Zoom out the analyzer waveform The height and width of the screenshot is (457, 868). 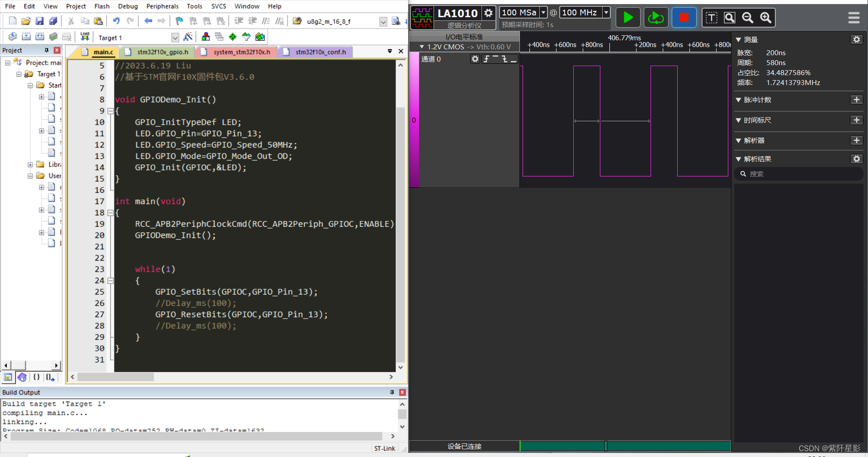pyautogui.click(x=748, y=18)
